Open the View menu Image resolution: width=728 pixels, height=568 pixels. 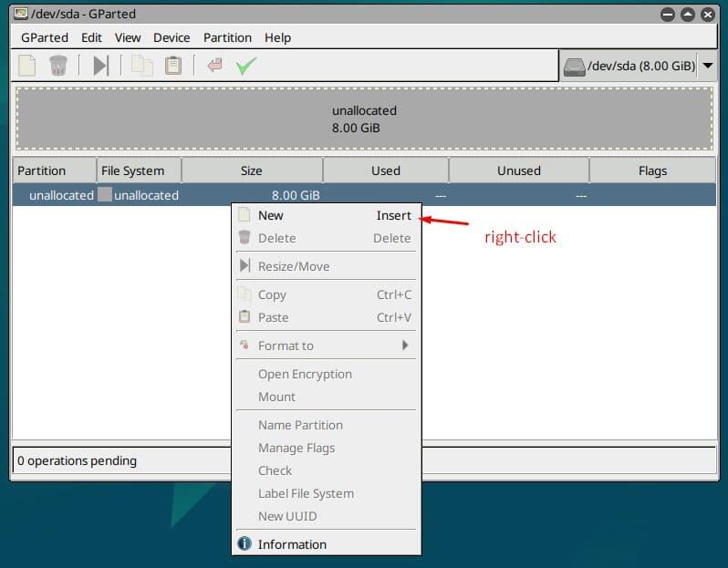[x=128, y=37]
